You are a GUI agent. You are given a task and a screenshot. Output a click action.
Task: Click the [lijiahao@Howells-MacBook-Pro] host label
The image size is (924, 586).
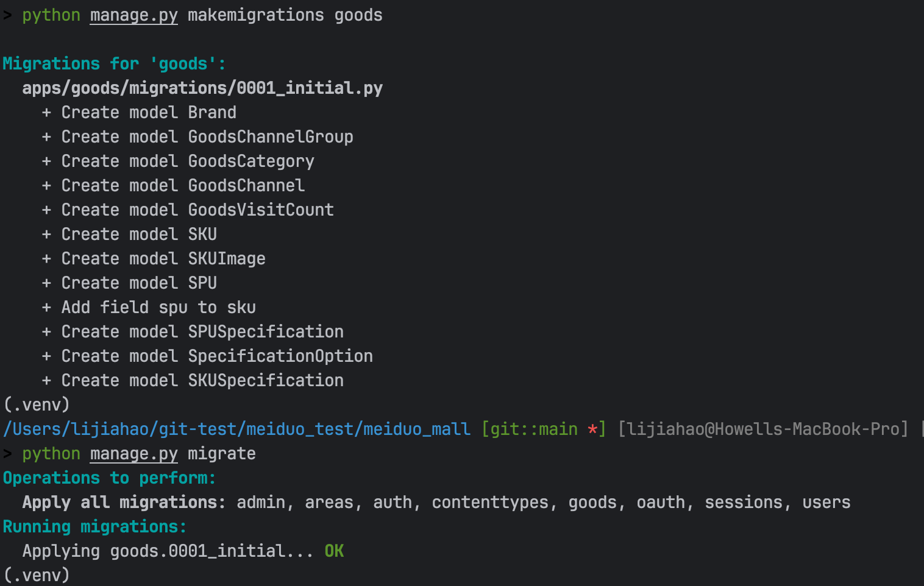click(763, 429)
